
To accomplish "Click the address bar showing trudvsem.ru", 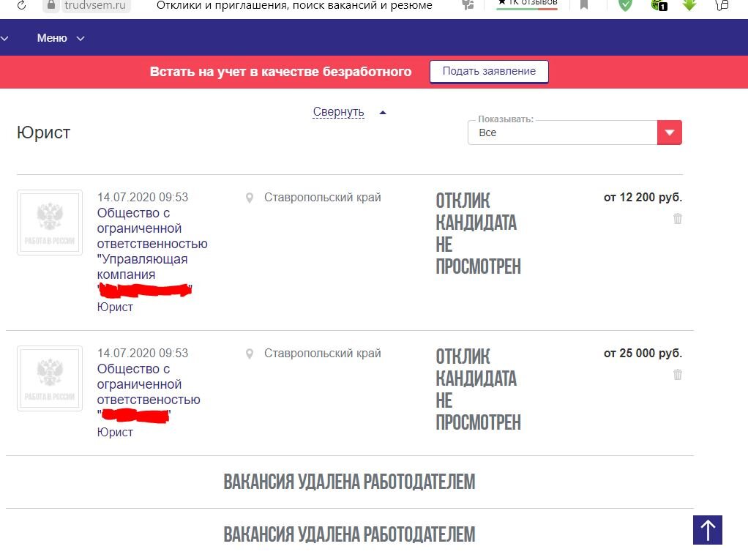I will [x=95, y=5].
